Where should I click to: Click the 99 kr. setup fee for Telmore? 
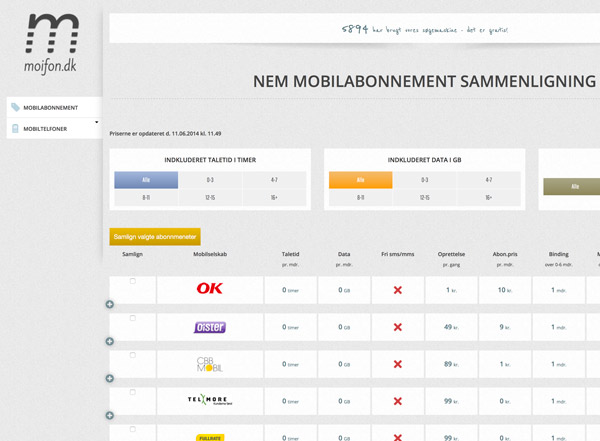tap(451, 401)
